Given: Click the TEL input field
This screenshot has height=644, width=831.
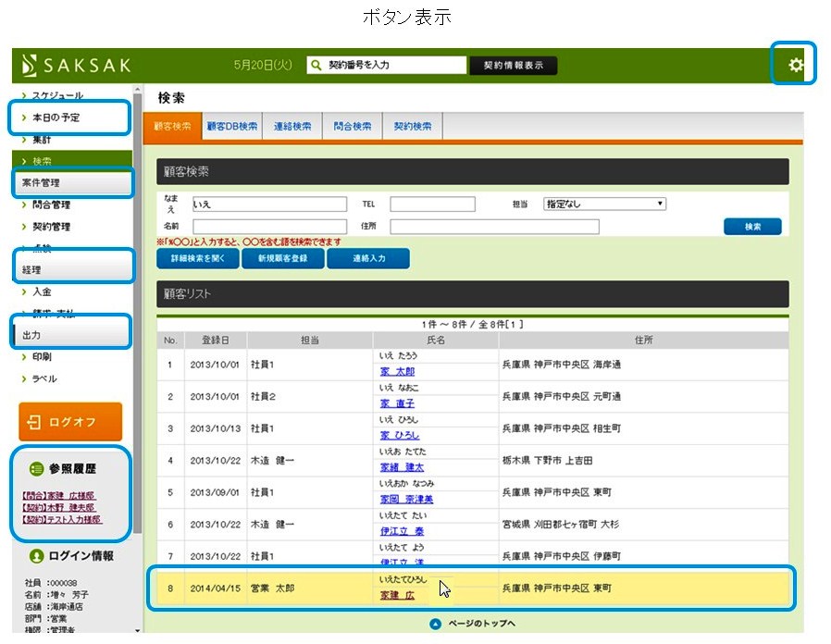Looking at the screenshot, I should tap(432, 204).
